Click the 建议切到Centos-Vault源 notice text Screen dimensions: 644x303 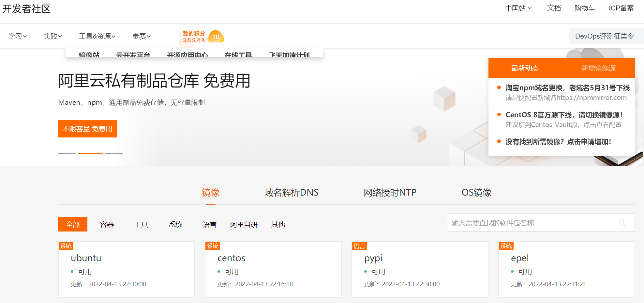pos(563,125)
